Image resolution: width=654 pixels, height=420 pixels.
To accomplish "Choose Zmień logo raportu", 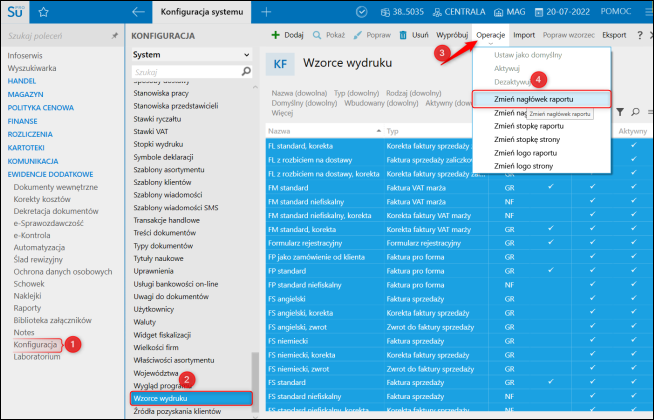I will coord(525,153).
